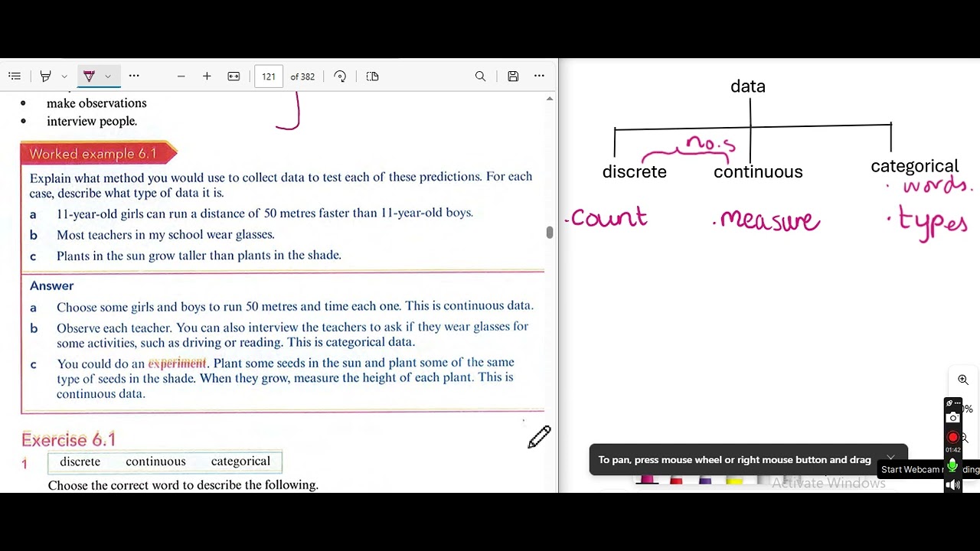The width and height of the screenshot is (980, 551).
Task: Select the highlighter tool in PDF toolbar
Action: (x=45, y=76)
